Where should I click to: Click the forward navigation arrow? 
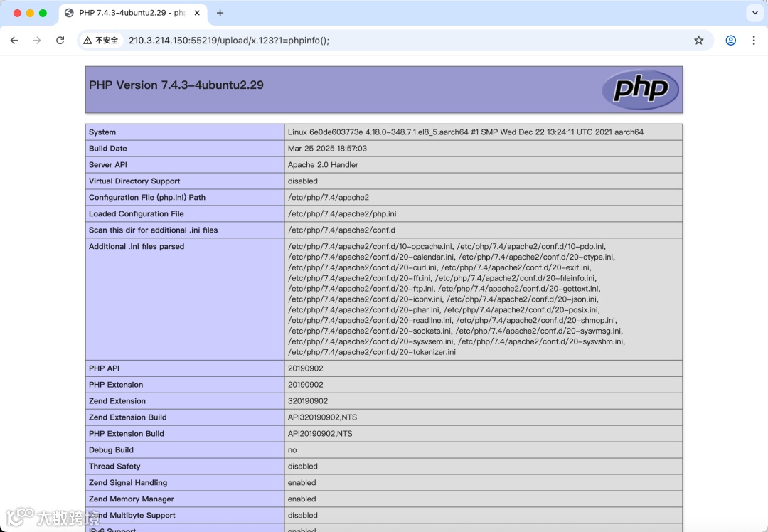tap(37, 40)
